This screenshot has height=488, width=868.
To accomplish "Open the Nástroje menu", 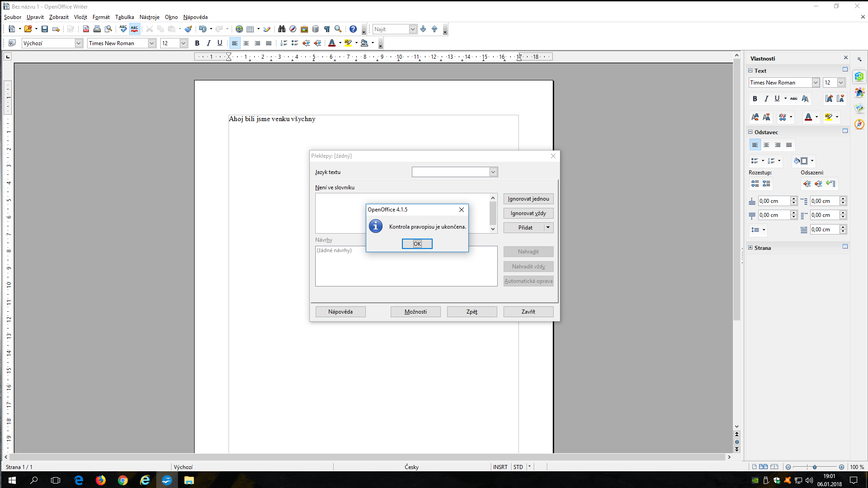I will pyautogui.click(x=149, y=17).
